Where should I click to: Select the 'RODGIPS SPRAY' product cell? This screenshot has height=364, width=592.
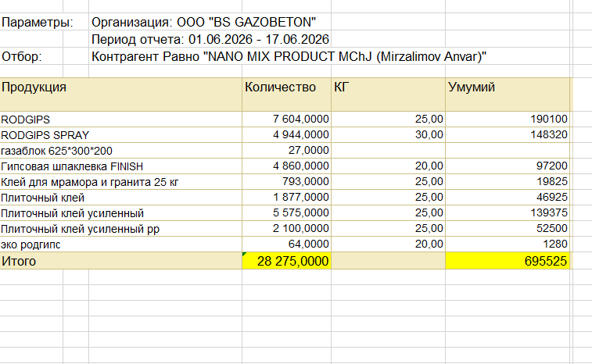[x=120, y=135]
